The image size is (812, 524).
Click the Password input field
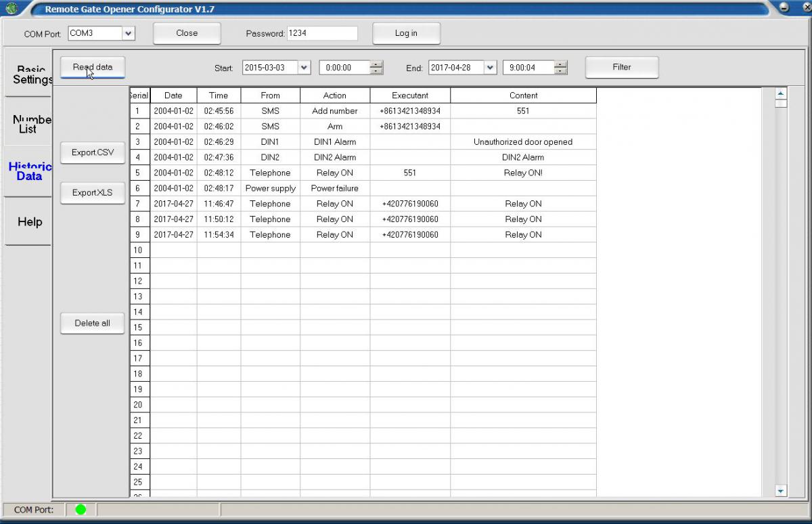point(322,33)
